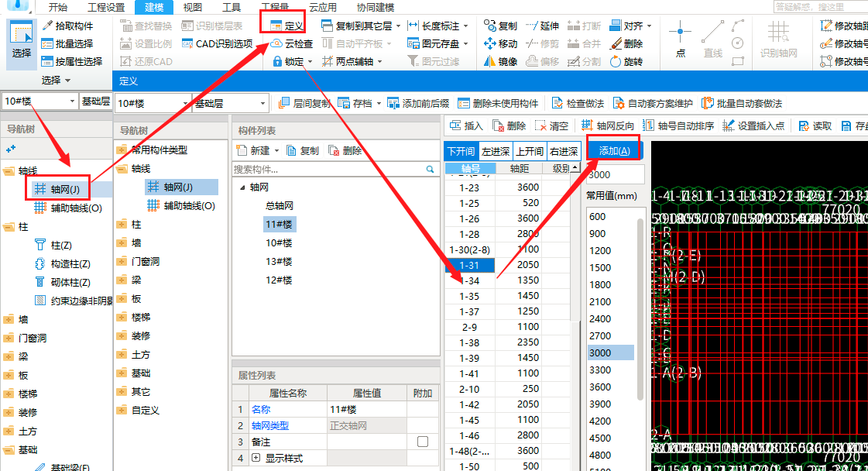Collapse the 轴网 tree node in component list
Screen dimensions: 868x471
click(x=242, y=187)
